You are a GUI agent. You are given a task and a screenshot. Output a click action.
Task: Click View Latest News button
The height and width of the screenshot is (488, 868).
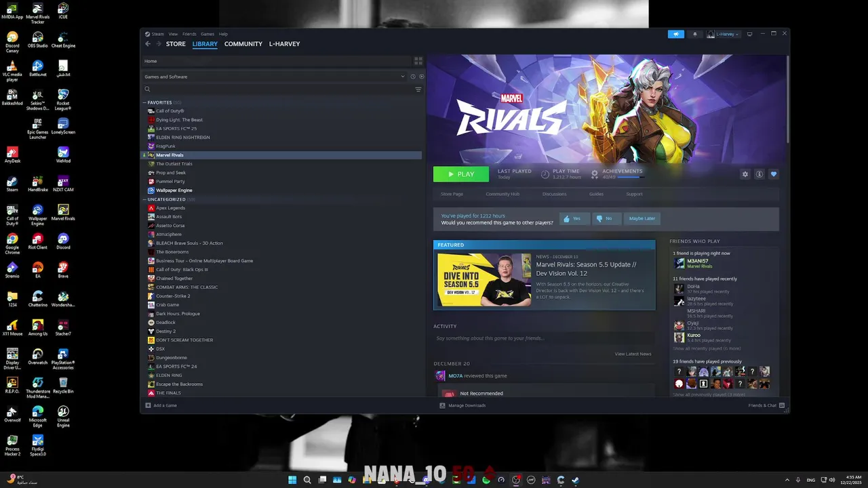click(633, 354)
